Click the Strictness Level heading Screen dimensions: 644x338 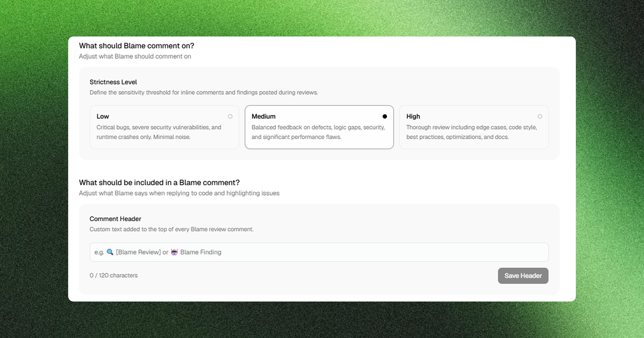tap(113, 82)
